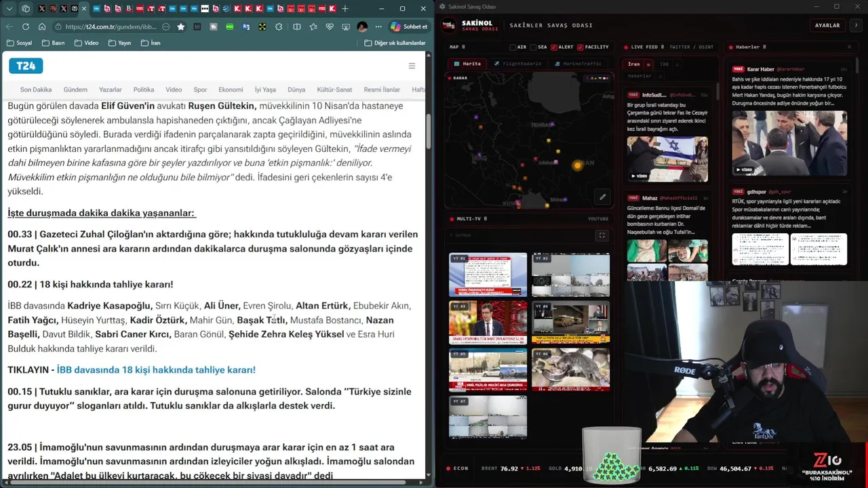This screenshot has height=488, width=868.
Task: Open Ekonomi section on T24
Action: 231,89
